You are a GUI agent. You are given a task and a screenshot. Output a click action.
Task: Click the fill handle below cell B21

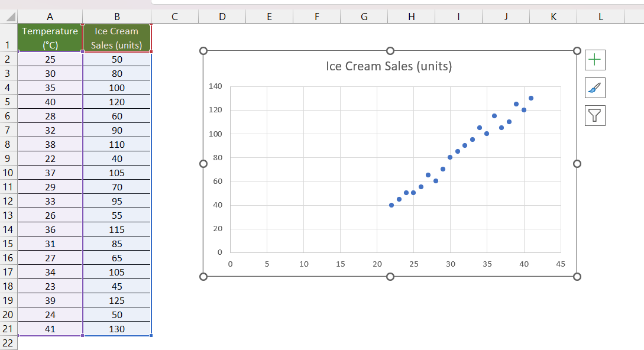pyautogui.click(x=151, y=336)
